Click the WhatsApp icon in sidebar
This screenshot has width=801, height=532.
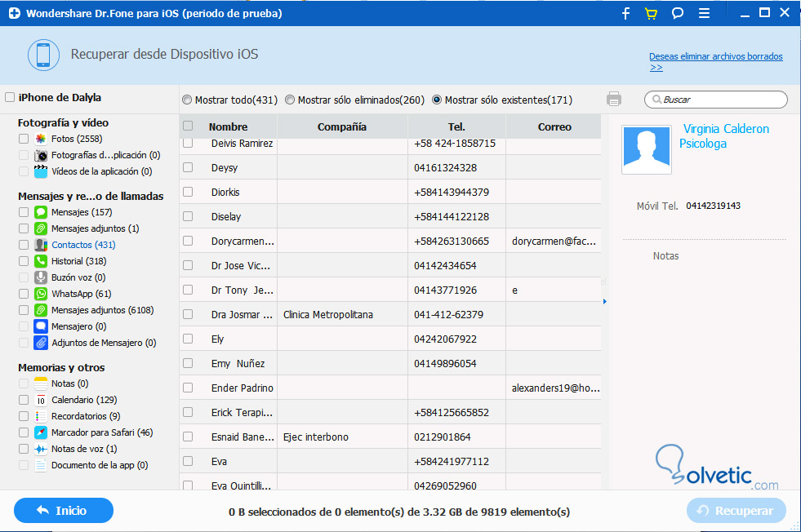coord(41,294)
